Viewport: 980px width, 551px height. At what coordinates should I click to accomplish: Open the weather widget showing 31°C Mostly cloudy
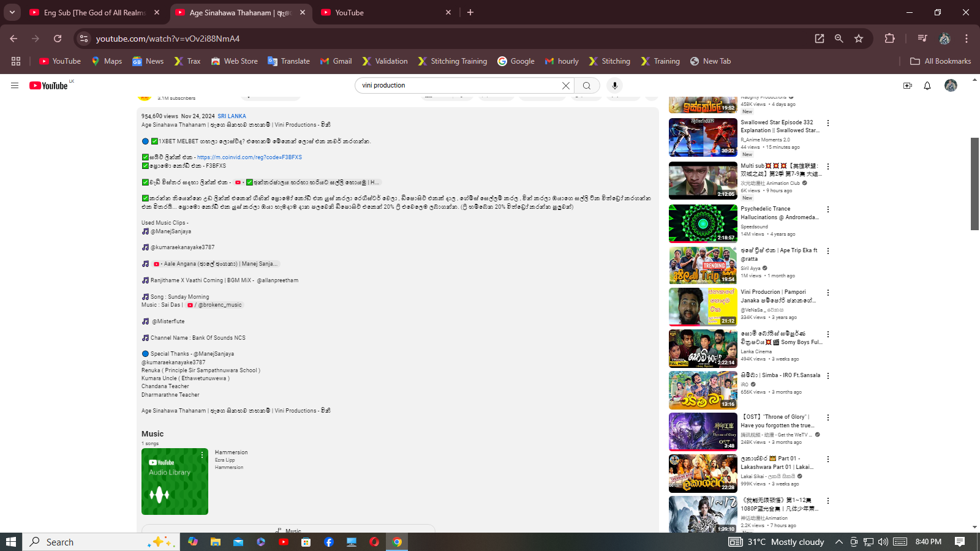pos(776,542)
